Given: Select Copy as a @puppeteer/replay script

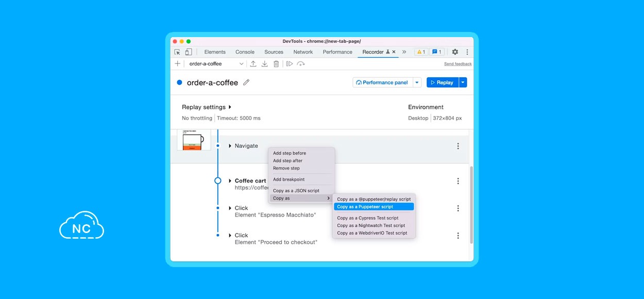Looking at the screenshot, I should [x=374, y=199].
